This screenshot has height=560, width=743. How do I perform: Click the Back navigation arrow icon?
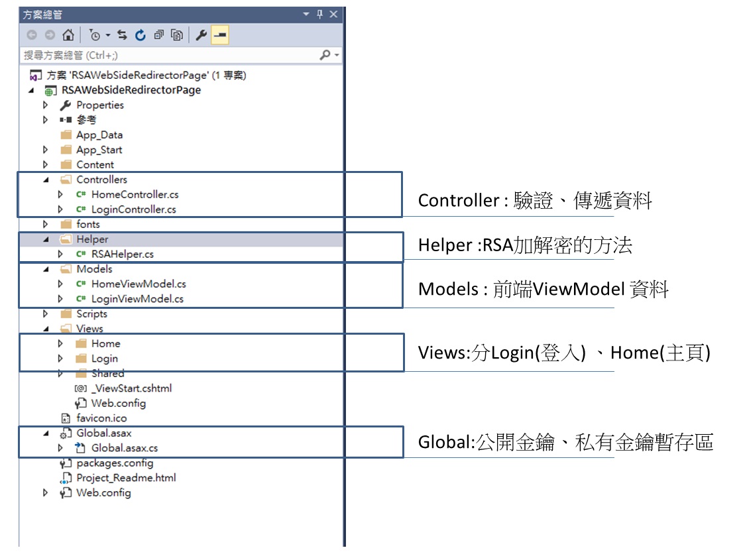coord(30,34)
